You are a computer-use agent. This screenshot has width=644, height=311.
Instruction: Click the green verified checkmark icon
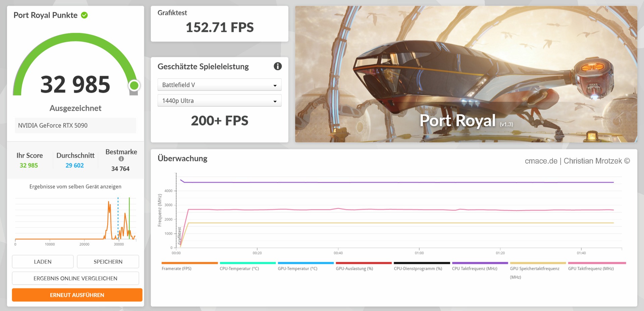pyautogui.click(x=85, y=15)
